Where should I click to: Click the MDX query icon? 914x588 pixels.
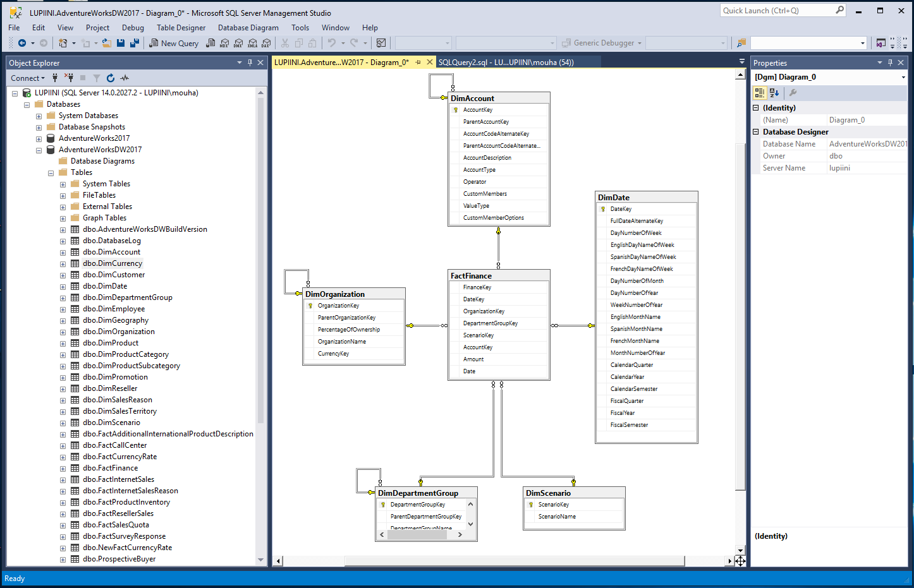pyautogui.click(x=224, y=43)
